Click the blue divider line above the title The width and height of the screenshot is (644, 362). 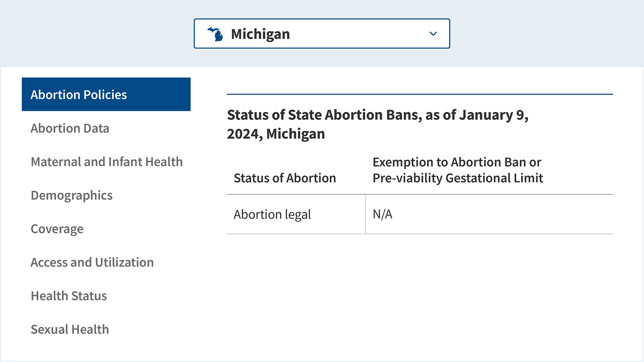[420, 94]
